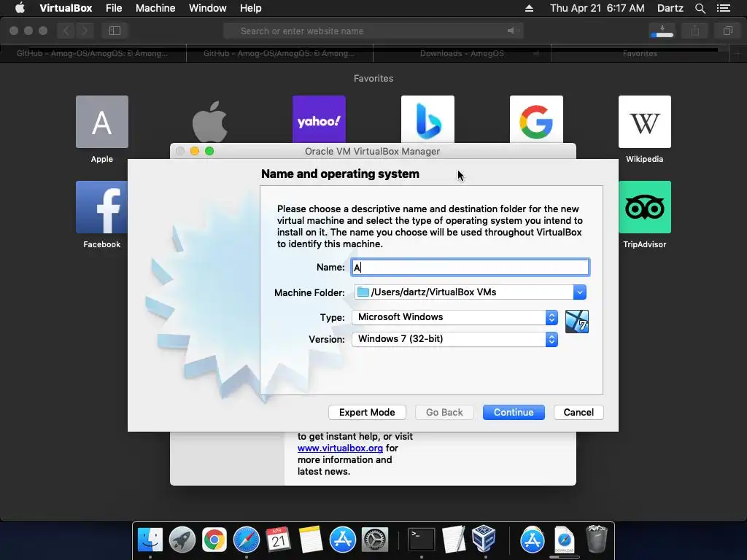
Task: Click the disabled Go Back button
Action: (x=444, y=413)
